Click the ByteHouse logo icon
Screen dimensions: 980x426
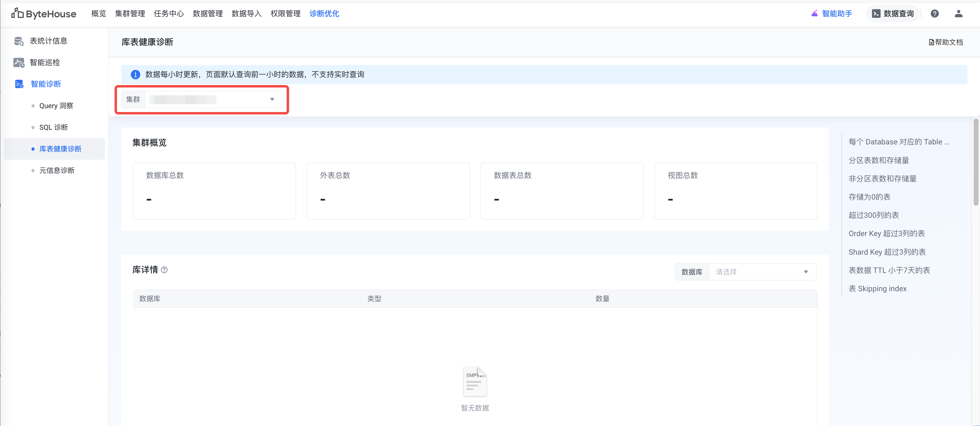[x=17, y=13]
